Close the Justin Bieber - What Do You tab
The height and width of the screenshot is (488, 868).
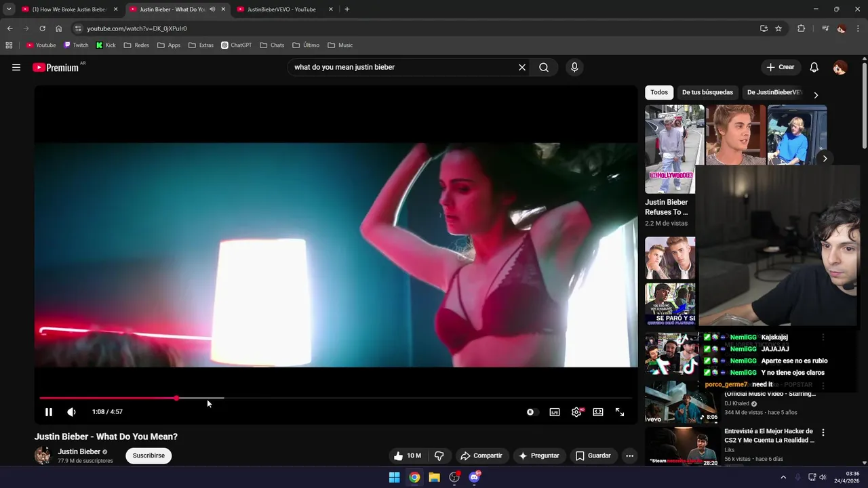click(223, 9)
